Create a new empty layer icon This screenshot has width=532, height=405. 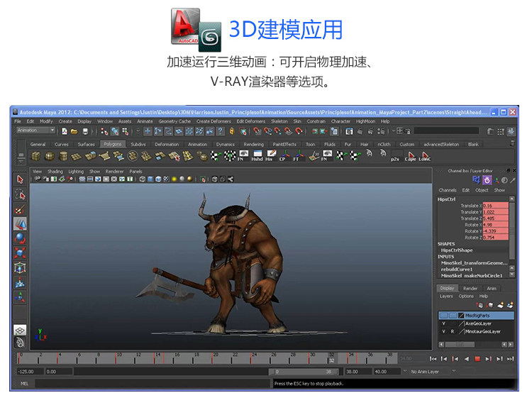coord(500,305)
